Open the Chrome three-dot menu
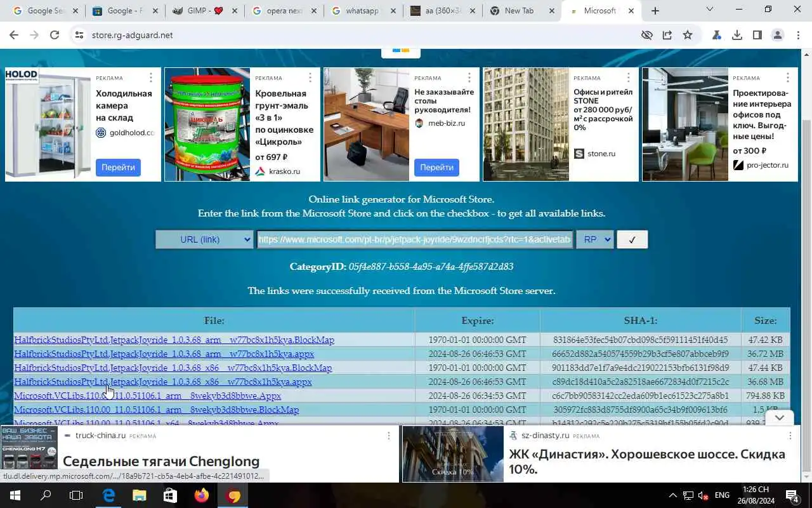Screen dimensions: 812x508 (x=798, y=36)
